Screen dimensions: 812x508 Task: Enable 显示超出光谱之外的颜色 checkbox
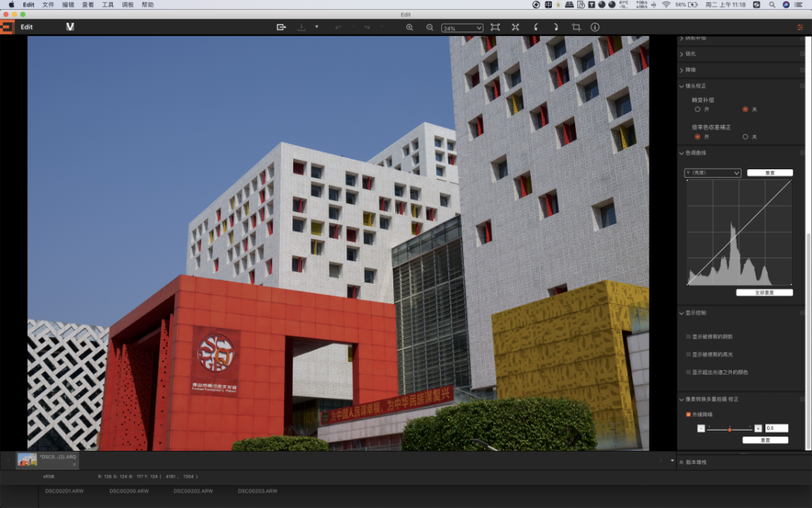[688, 373]
